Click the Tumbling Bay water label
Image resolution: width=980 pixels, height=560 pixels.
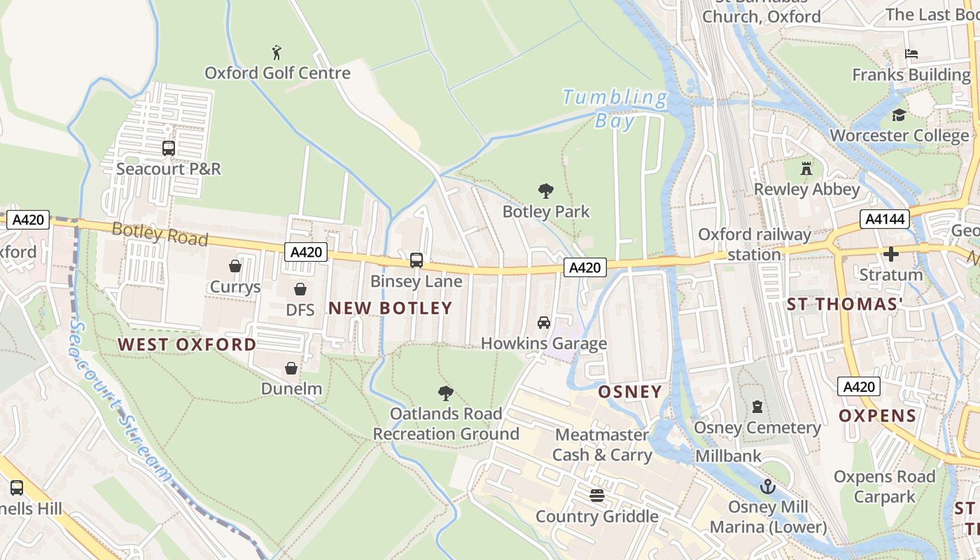[615, 108]
